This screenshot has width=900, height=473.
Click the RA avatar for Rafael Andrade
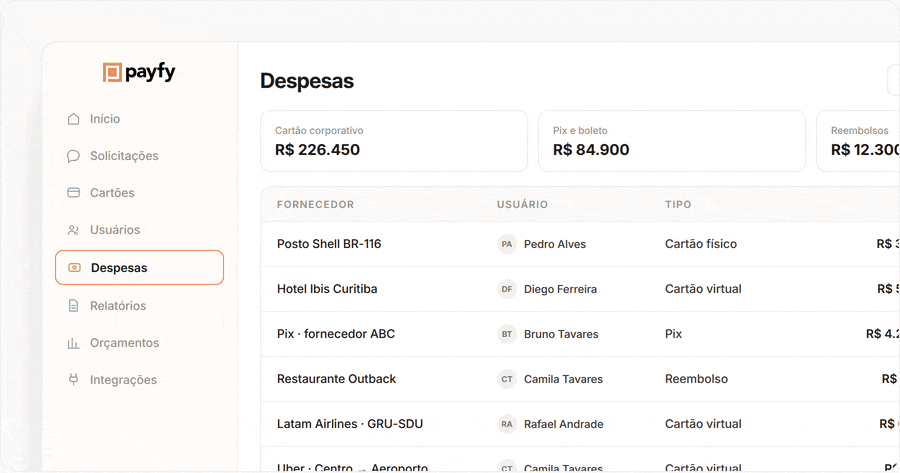pos(507,424)
